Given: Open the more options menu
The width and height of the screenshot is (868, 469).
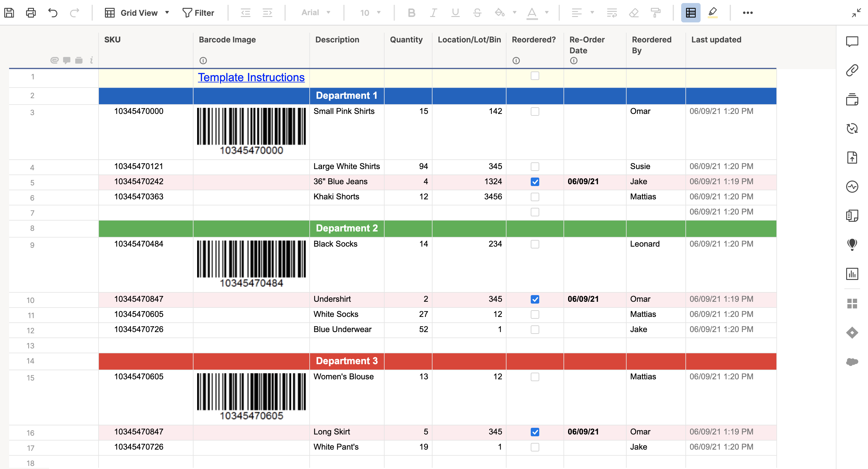Looking at the screenshot, I should pyautogui.click(x=749, y=13).
